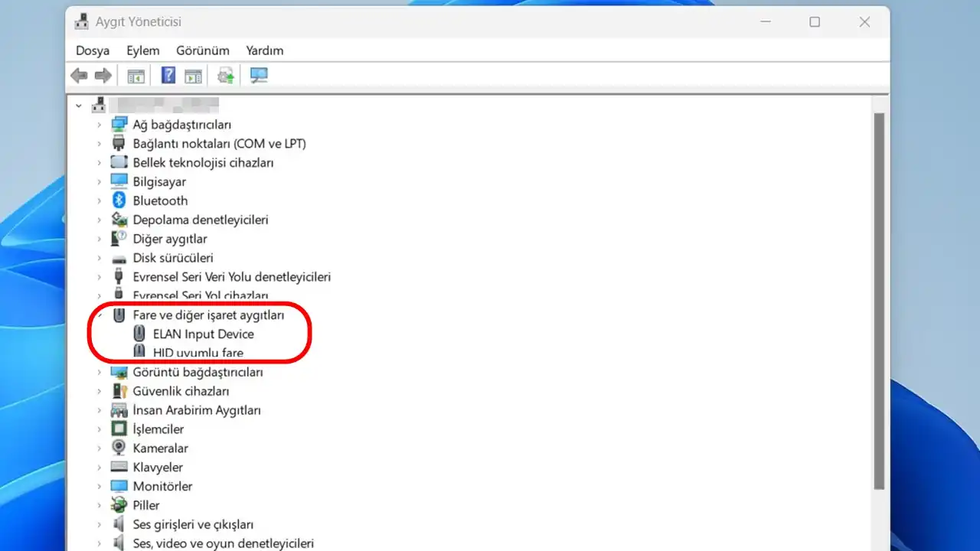Click the forward navigation arrow
980x551 pixels.
[103, 75]
